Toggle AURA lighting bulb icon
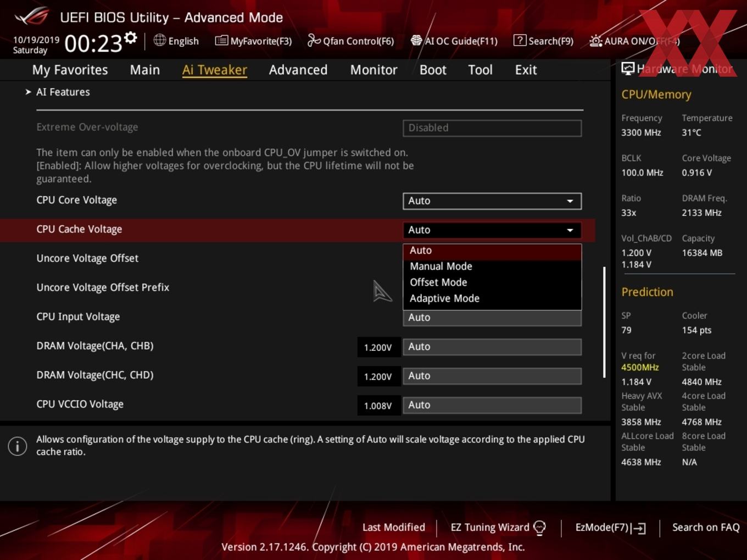 point(595,41)
